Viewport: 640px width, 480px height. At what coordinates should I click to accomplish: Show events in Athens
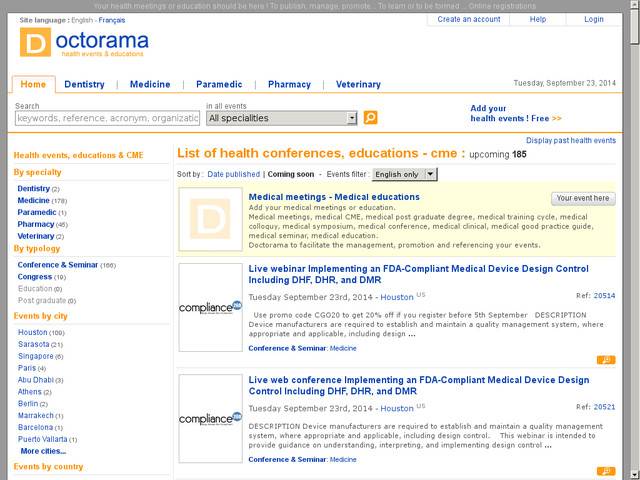pos(30,391)
